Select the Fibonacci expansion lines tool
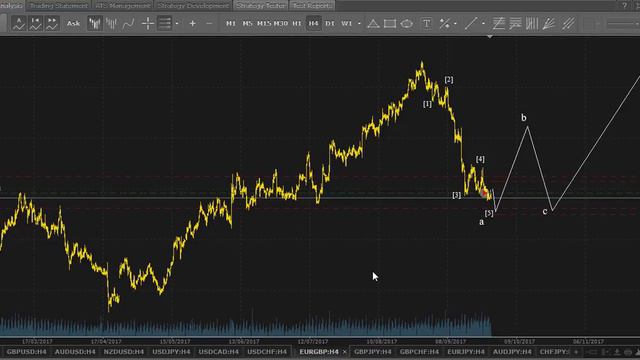640x360 pixels. pos(515,23)
